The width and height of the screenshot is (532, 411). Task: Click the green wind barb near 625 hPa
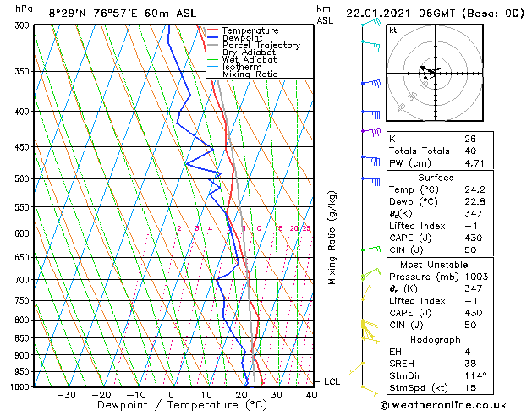pos(371,250)
